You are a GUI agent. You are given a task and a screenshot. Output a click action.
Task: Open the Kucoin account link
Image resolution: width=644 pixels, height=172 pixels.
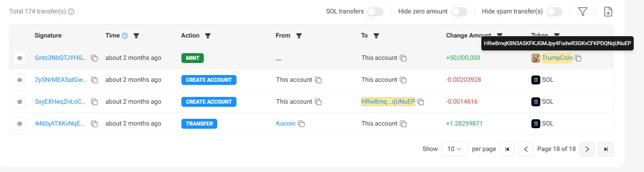pos(286,124)
